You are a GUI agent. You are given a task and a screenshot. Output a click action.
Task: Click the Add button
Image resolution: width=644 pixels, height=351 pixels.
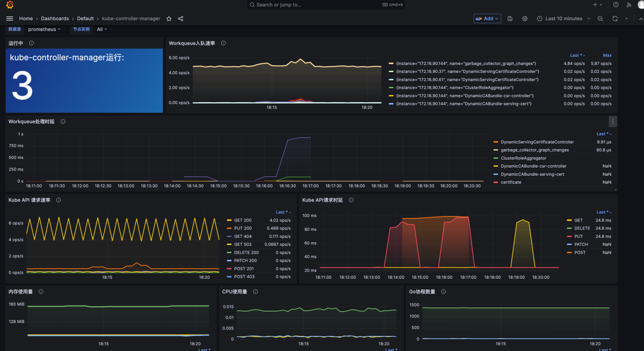click(x=487, y=18)
